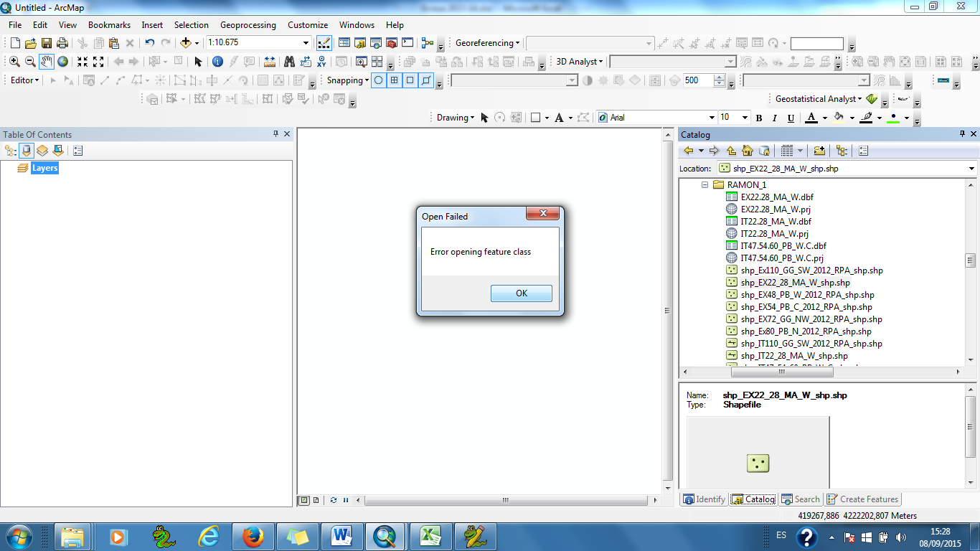The image size is (980, 551).
Task: Open the Catalog Location dropdown
Action: [x=971, y=169]
